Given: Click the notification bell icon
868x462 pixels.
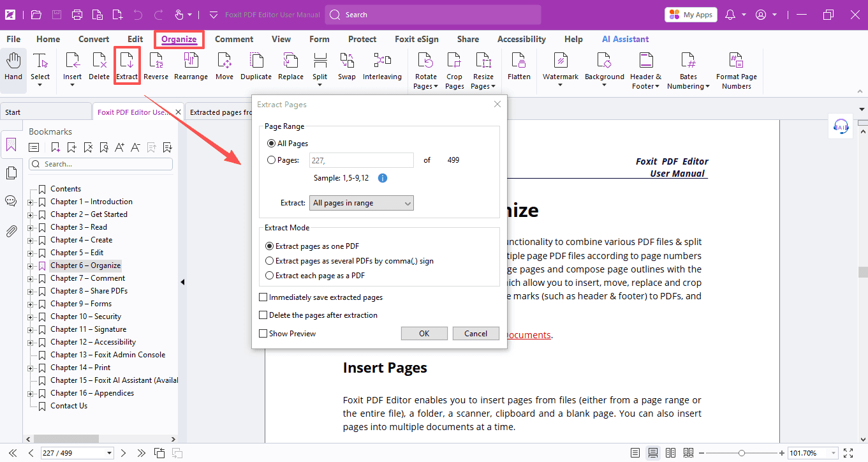Looking at the screenshot, I should pyautogui.click(x=731, y=14).
